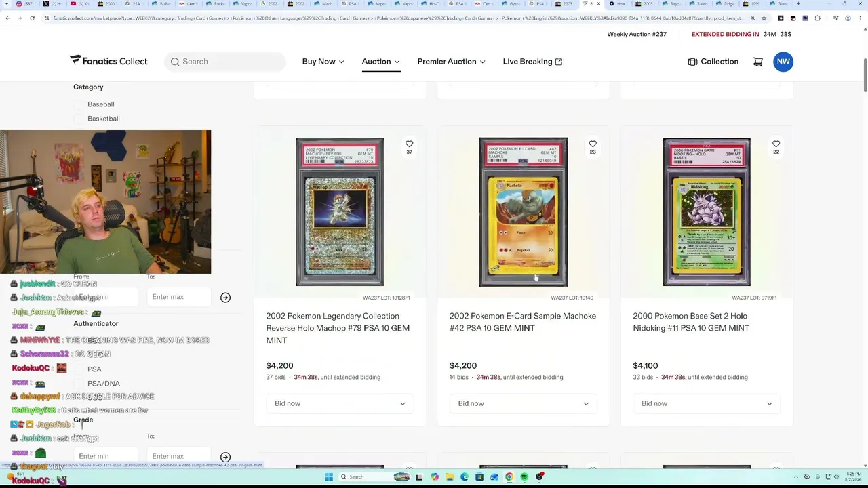Open E-Card Sample Machoke #42 listing title

(523, 322)
